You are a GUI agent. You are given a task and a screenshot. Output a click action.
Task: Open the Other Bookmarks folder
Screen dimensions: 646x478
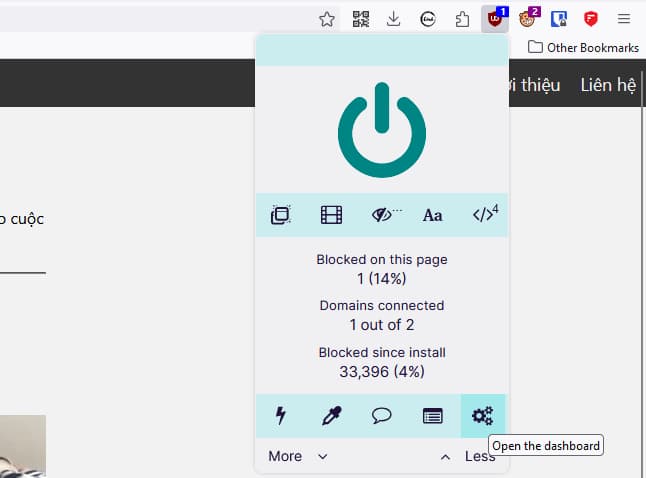click(583, 47)
